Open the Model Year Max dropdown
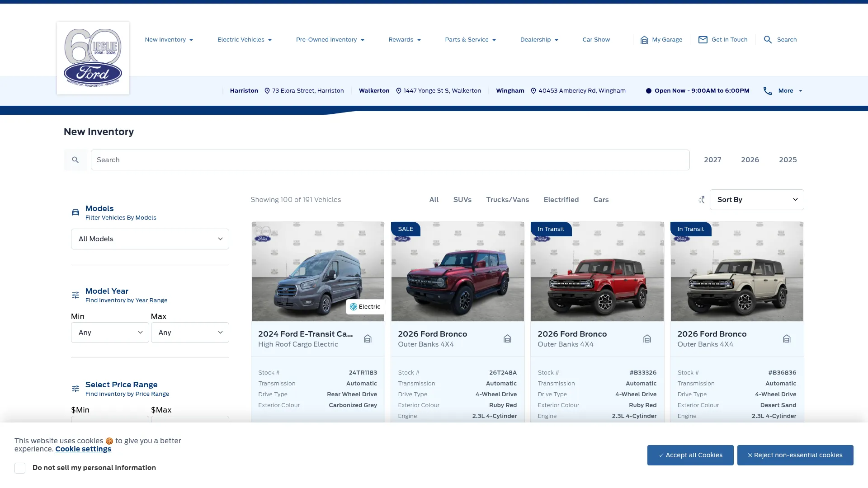 190,333
